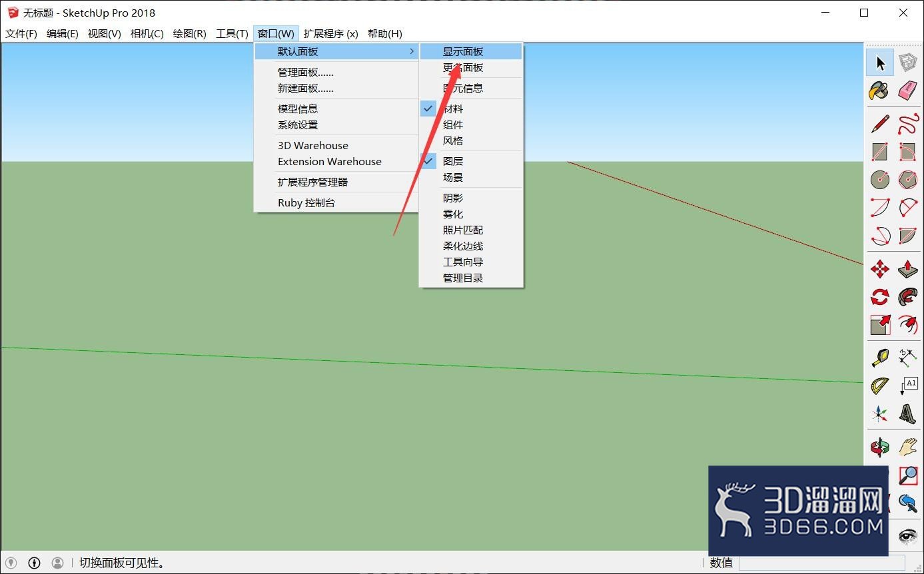Choose the 2-Point Arc tool

point(907,207)
